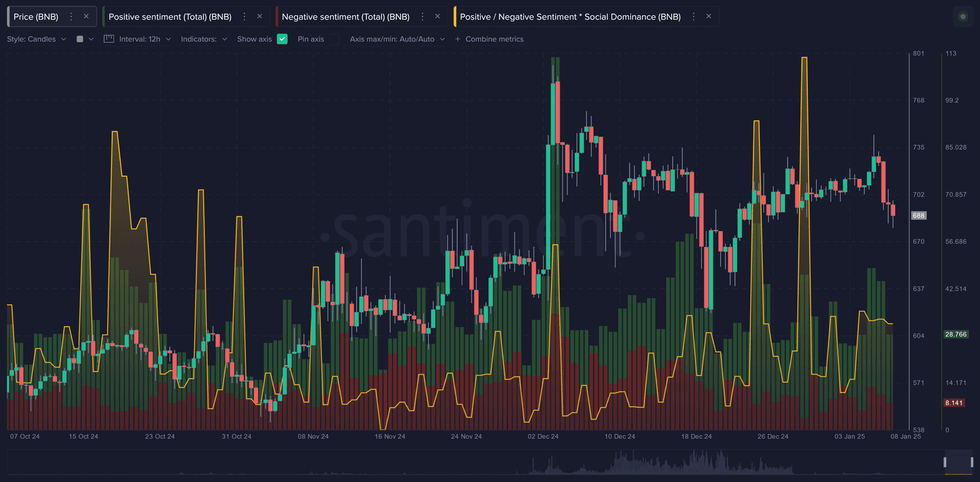Open the Interval: 12h dropdown
Screen dimensions: 980x482
tap(145, 39)
